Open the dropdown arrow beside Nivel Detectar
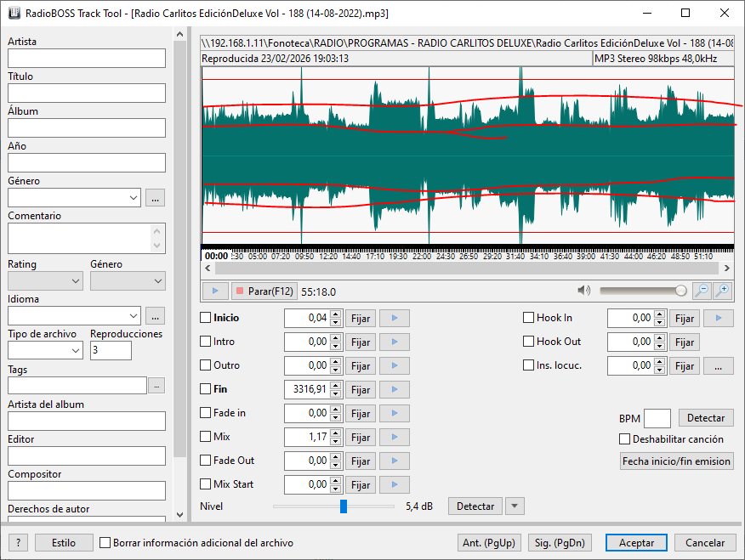Viewport: 745px width, 560px height. [x=514, y=506]
